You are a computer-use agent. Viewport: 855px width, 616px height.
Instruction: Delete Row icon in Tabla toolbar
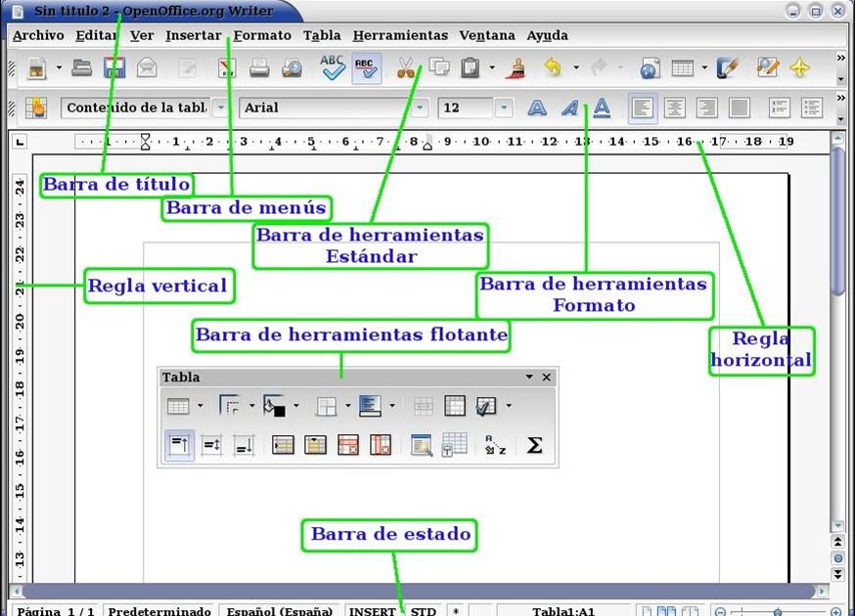[x=348, y=445]
